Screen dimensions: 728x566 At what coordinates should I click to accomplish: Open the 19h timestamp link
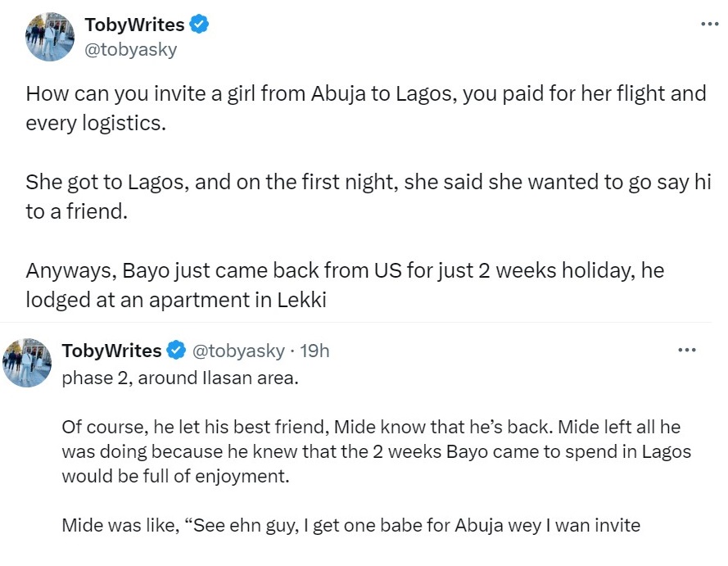[x=315, y=351]
